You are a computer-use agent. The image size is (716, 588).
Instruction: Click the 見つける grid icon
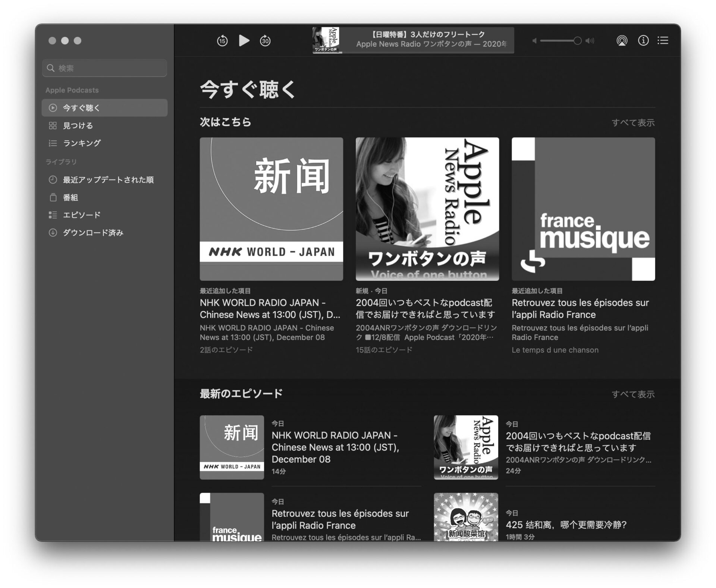[x=53, y=126]
